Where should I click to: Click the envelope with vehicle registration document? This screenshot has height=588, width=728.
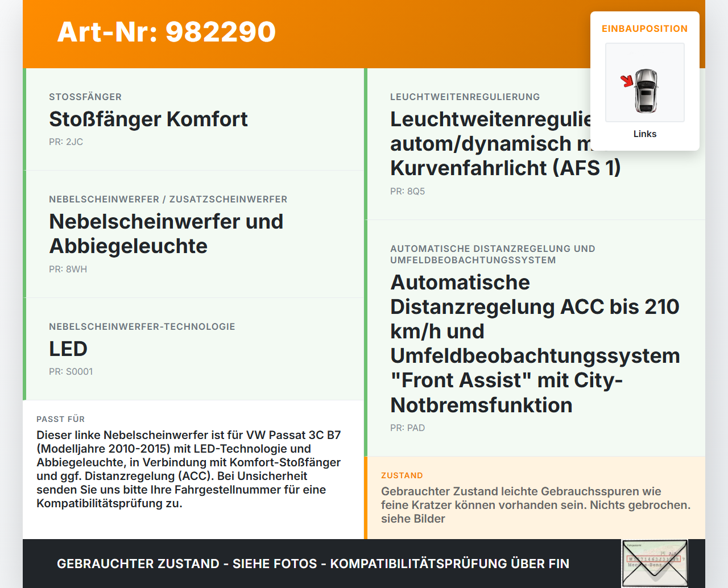click(x=655, y=563)
